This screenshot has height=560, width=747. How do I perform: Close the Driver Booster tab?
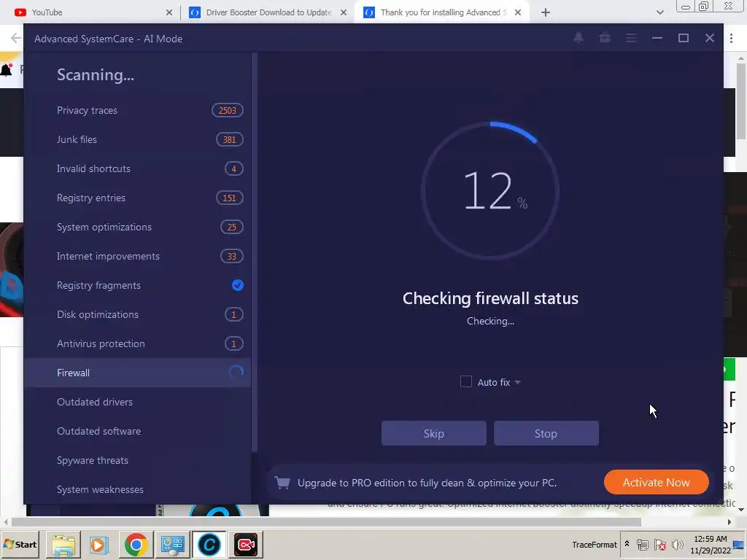pyautogui.click(x=344, y=12)
